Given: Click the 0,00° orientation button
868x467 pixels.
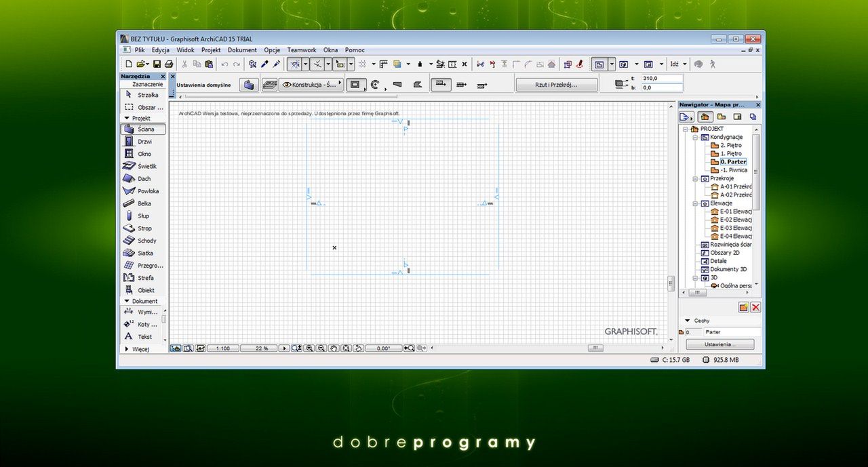Looking at the screenshot, I should pyautogui.click(x=384, y=348).
